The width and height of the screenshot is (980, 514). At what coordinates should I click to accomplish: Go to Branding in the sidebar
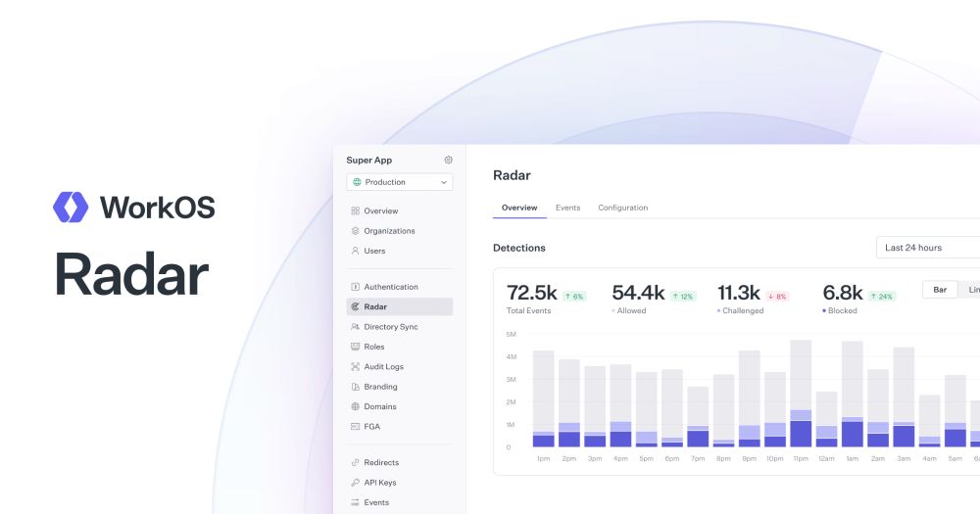[x=380, y=387]
